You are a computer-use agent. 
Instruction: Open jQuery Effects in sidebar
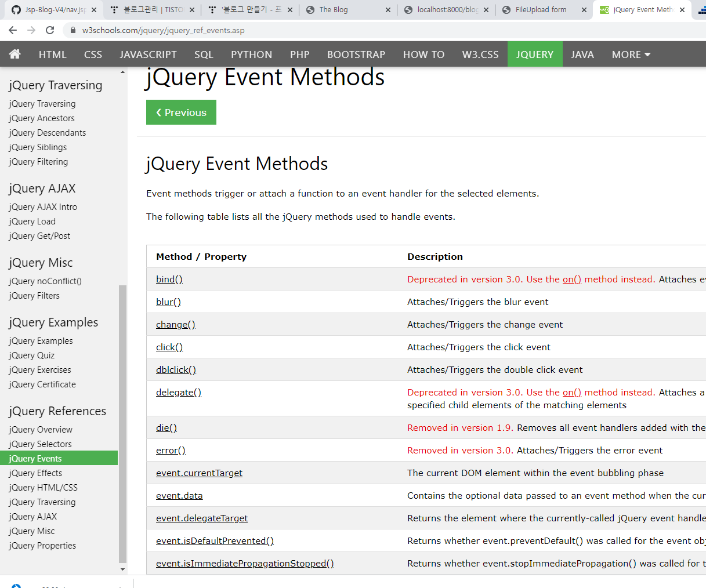click(x=35, y=473)
